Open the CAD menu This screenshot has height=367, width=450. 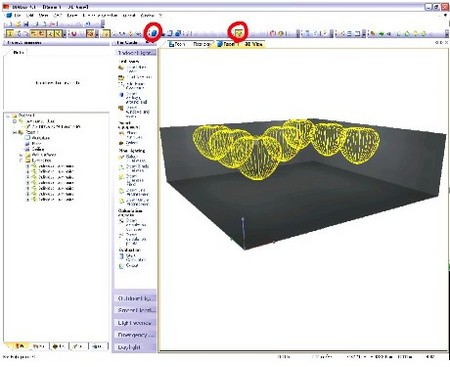(x=58, y=15)
